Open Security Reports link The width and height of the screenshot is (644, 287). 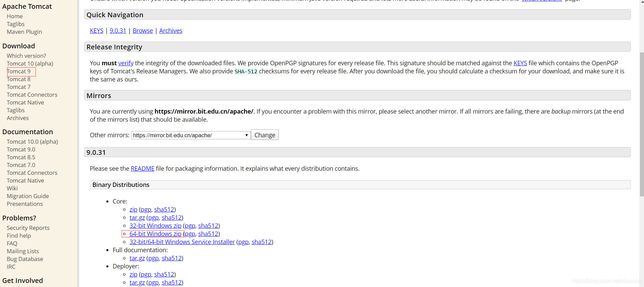[28, 228]
